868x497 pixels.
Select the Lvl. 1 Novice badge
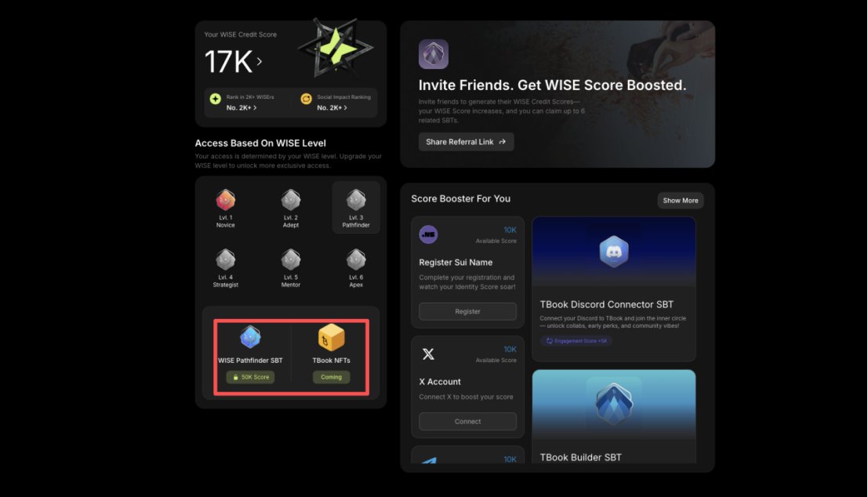point(225,208)
